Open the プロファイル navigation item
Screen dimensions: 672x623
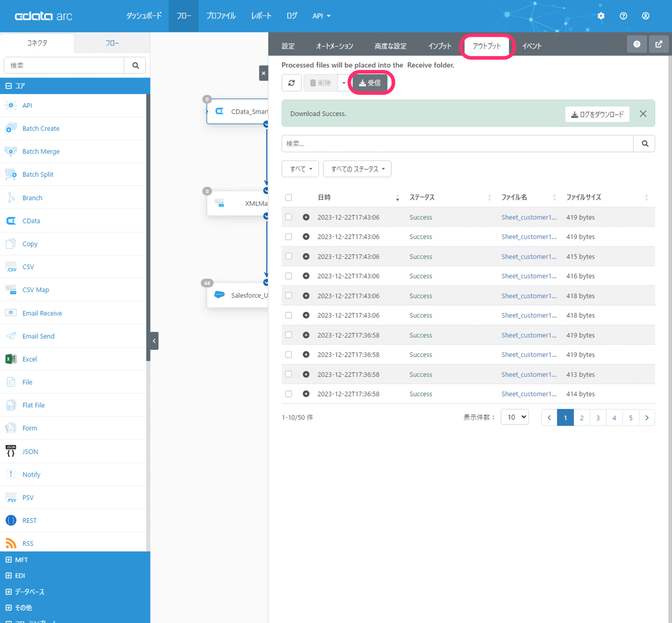pyautogui.click(x=221, y=16)
